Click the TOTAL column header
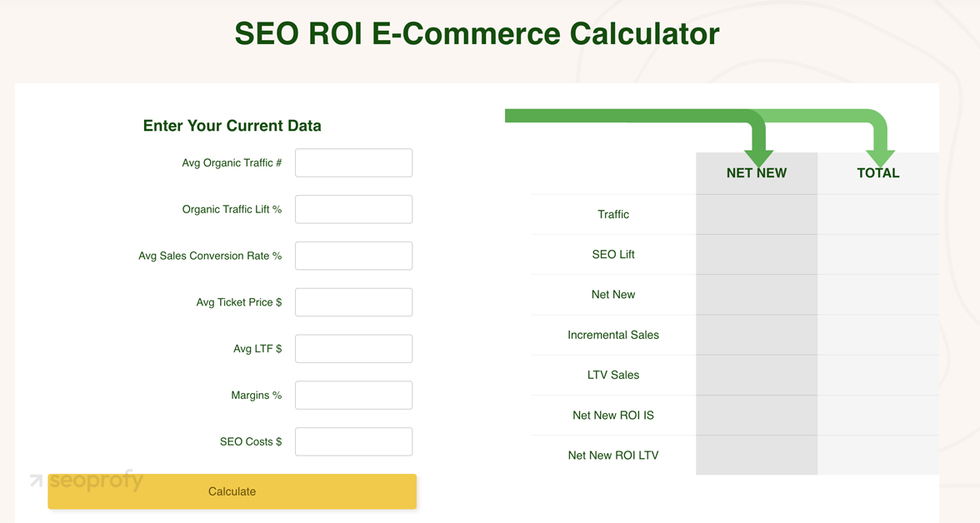 (878, 173)
